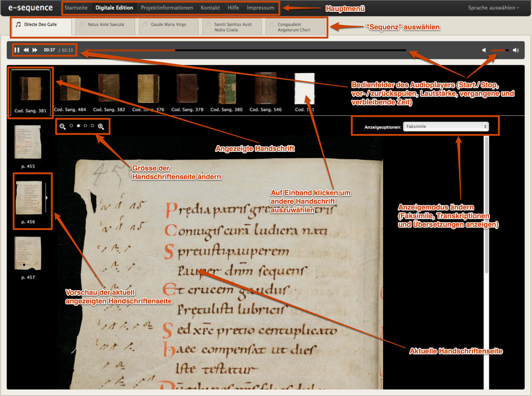532x396 pixels.
Task: Choose the white manuscript cover thumbnail
Action: [304, 88]
